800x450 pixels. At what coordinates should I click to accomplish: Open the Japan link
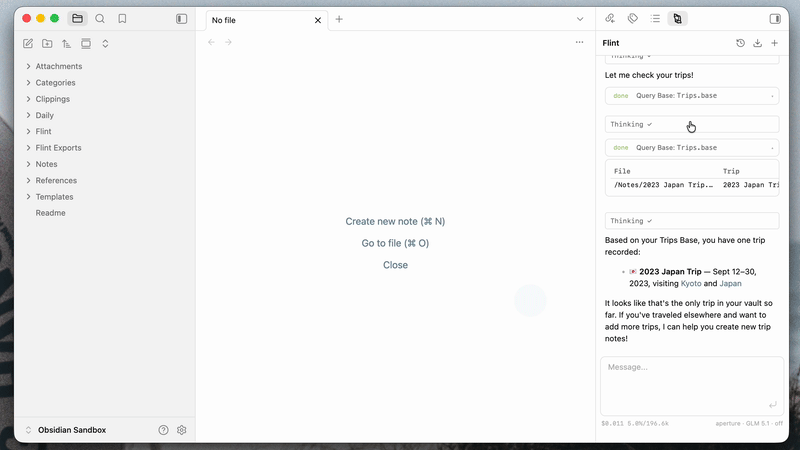[x=730, y=284]
